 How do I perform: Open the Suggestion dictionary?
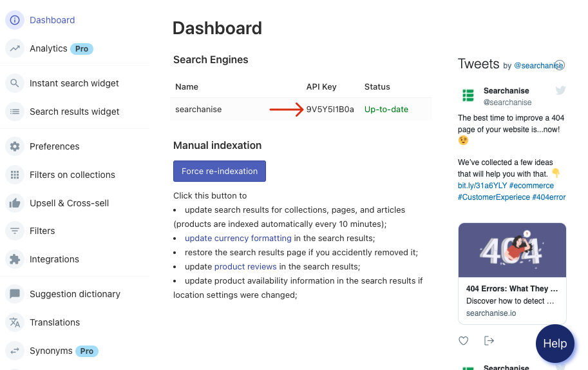pyautogui.click(x=75, y=294)
